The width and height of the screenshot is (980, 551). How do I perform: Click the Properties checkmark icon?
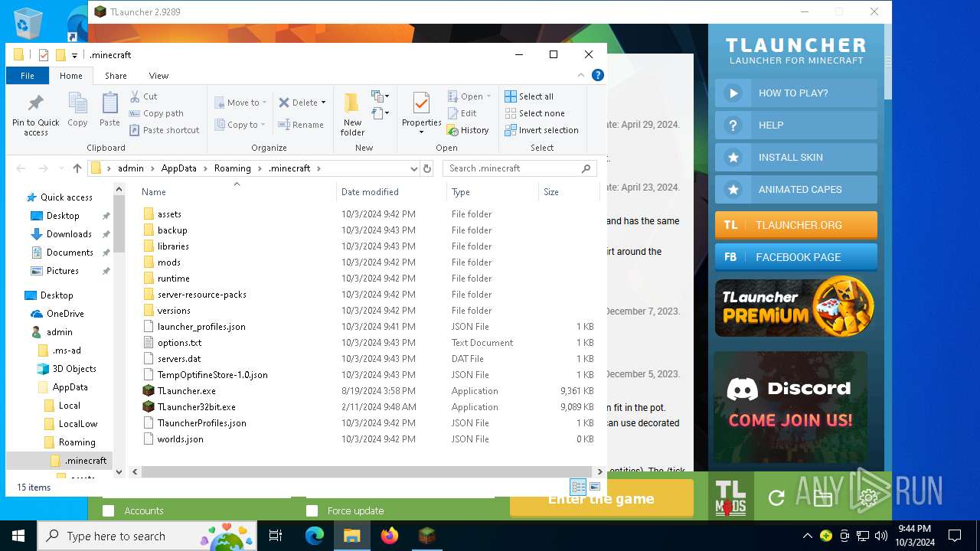coord(421,103)
